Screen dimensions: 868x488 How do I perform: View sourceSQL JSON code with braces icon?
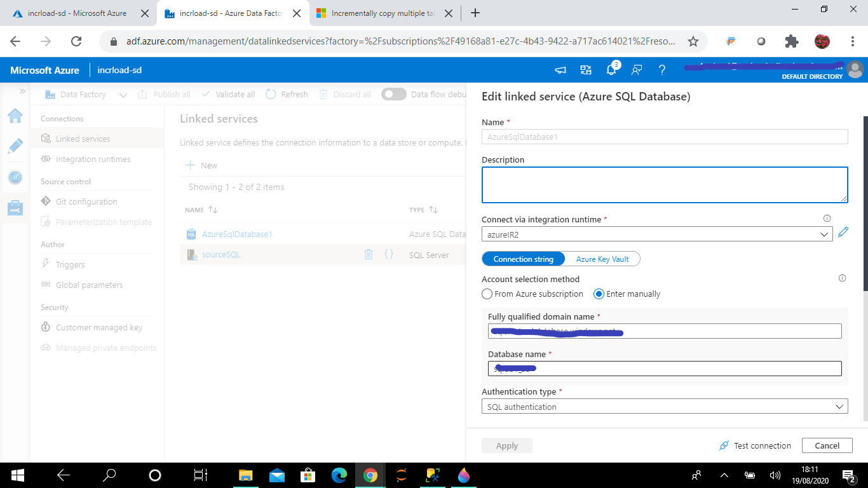(389, 254)
